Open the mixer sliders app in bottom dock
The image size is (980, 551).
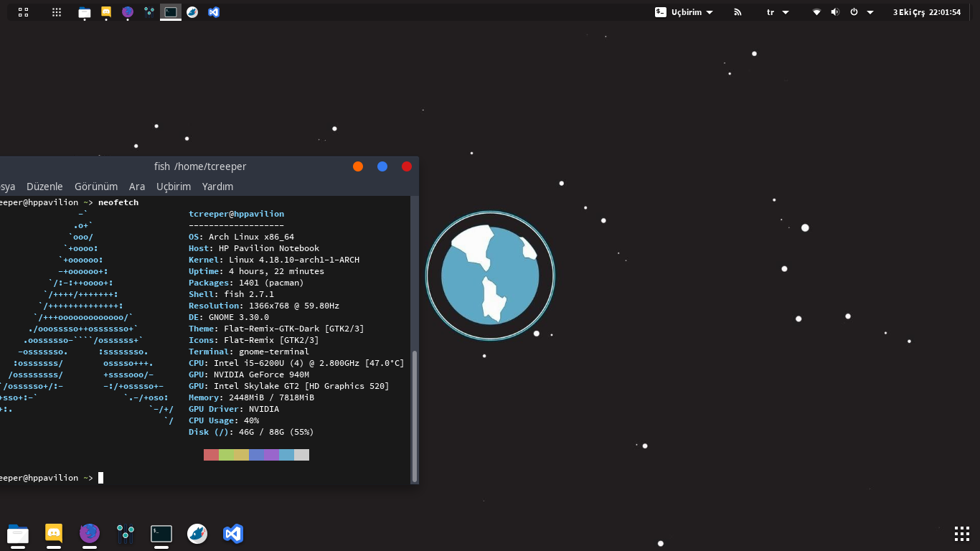[x=126, y=534]
